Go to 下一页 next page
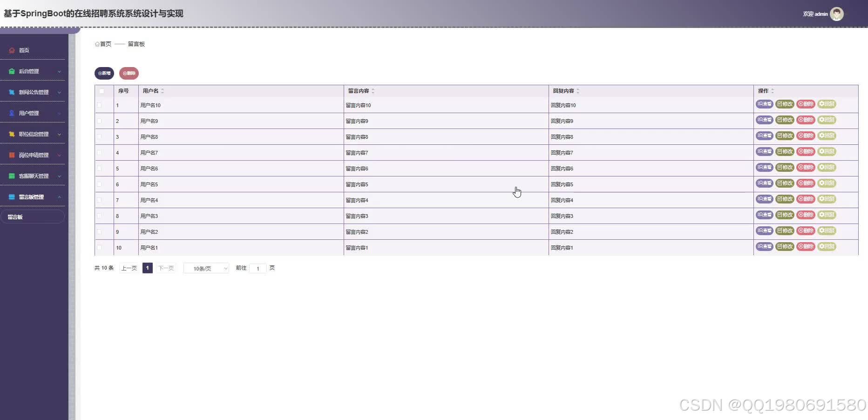The width and height of the screenshot is (868, 420). point(166,268)
